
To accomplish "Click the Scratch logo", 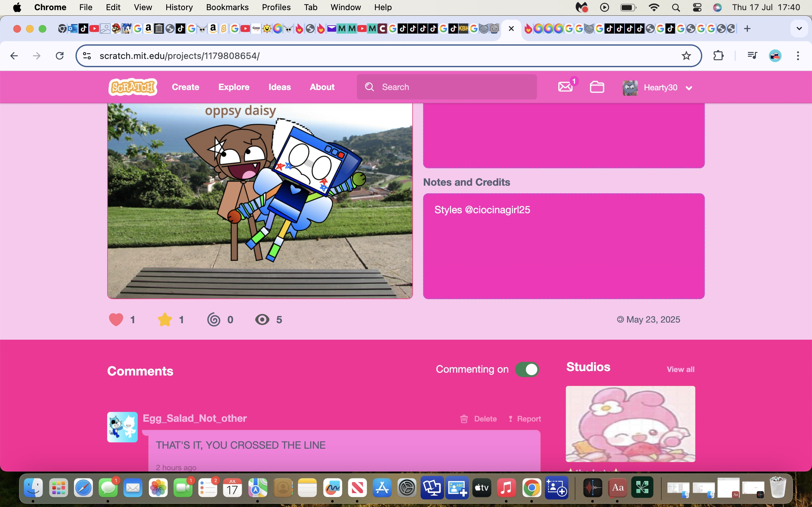I will point(133,87).
